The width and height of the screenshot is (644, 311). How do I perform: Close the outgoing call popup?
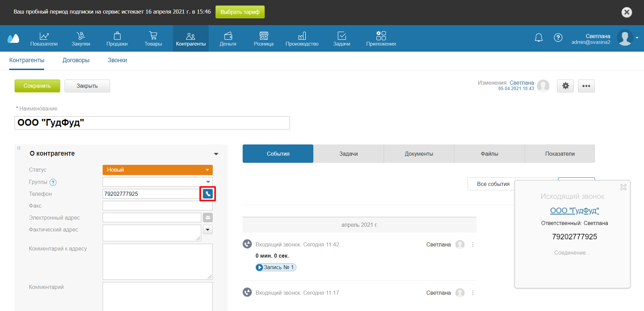[623, 187]
